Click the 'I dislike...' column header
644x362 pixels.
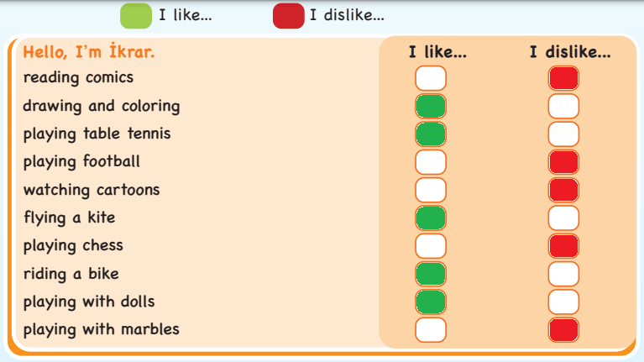tap(570, 52)
